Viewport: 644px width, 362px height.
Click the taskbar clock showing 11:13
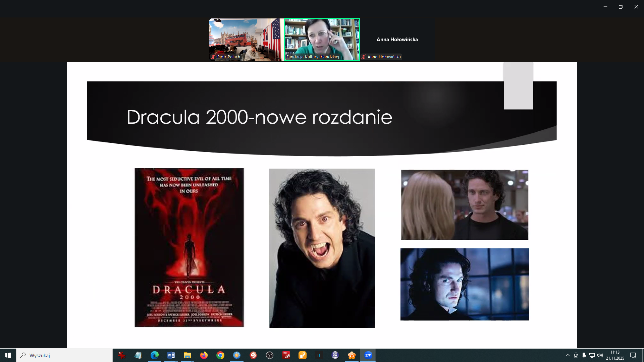click(615, 355)
